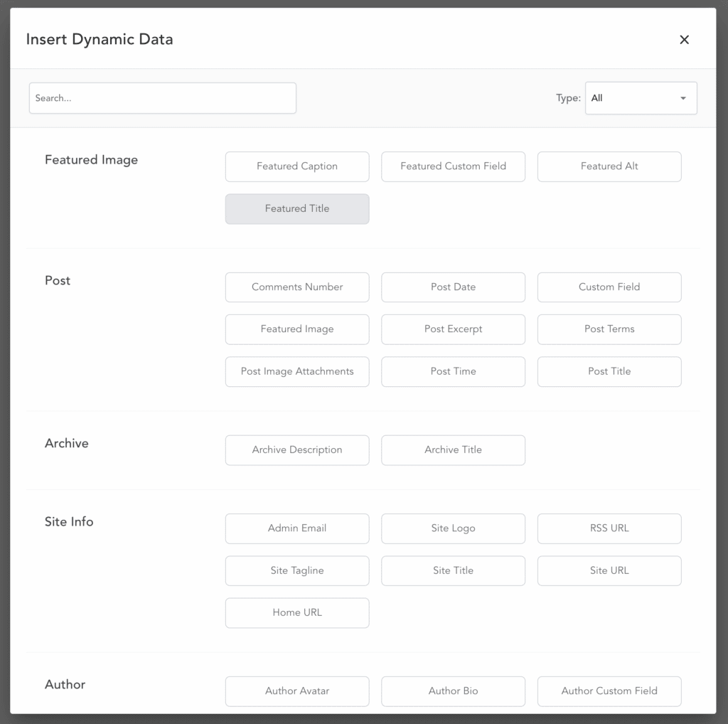This screenshot has height=724, width=728.
Task: Insert the Post Title data
Action: 609,371
